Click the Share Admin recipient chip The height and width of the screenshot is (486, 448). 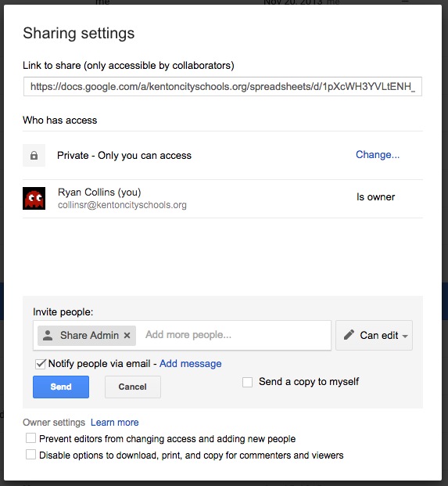pyautogui.click(x=87, y=336)
